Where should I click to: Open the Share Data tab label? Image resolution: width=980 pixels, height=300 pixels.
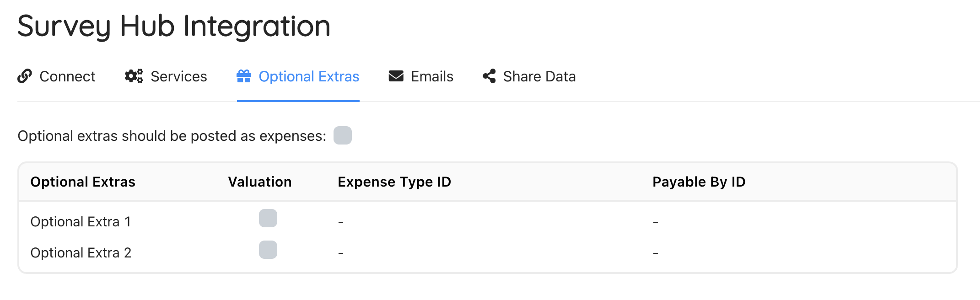click(539, 76)
